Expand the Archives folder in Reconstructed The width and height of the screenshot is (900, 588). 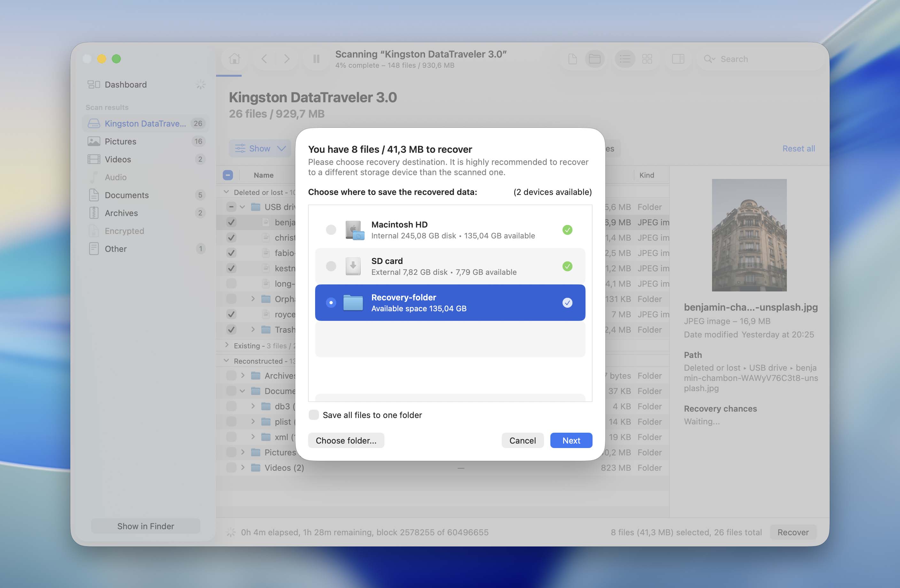[242, 375]
